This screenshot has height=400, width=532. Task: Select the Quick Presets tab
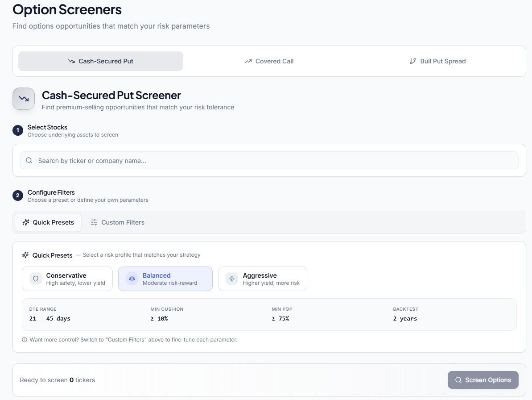pyautogui.click(x=48, y=222)
